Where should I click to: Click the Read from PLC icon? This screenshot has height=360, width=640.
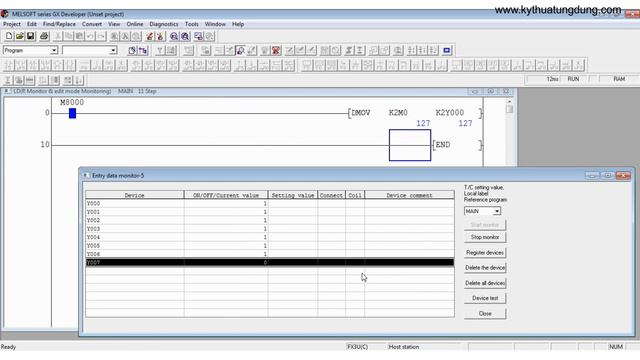click(x=160, y=36)
